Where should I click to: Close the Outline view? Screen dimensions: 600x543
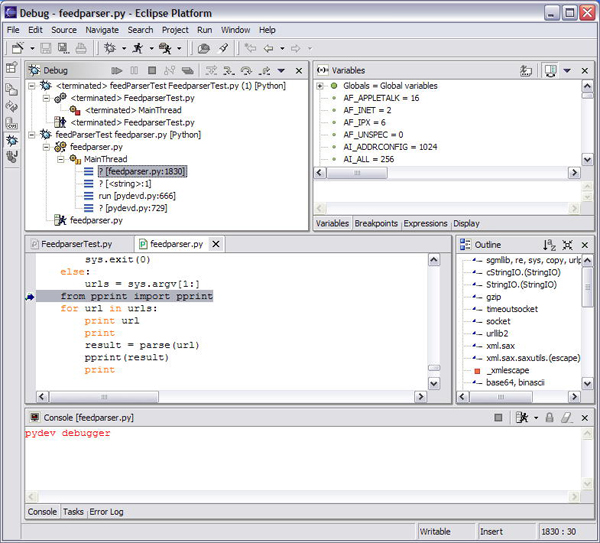[585, 245]
